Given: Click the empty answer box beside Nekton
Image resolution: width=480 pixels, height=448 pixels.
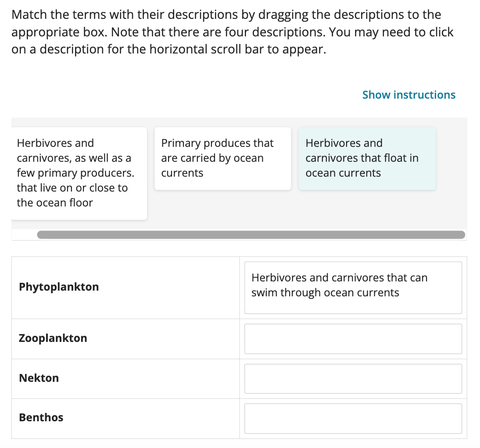Looking at the screenshot, I should (x=353, y=378).
